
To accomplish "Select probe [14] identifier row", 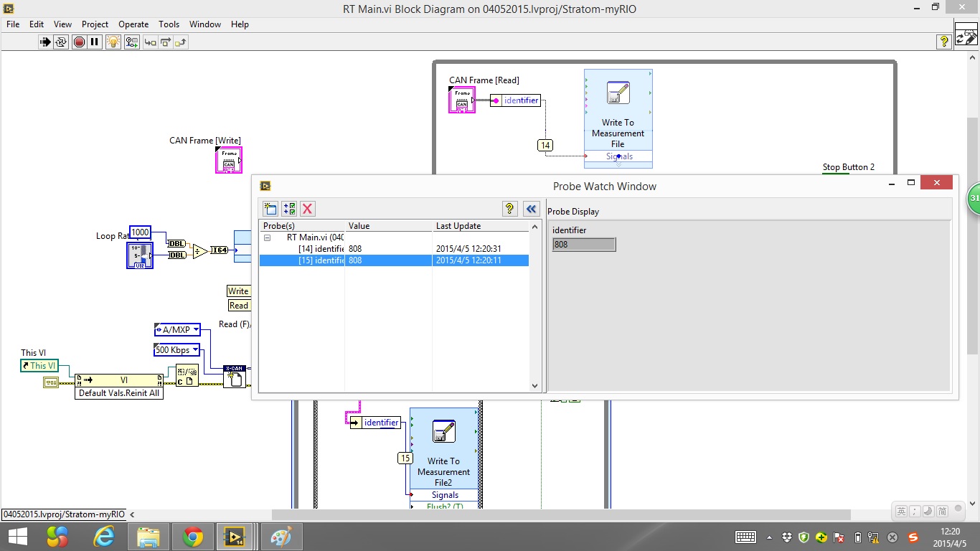I will point(394,249).
